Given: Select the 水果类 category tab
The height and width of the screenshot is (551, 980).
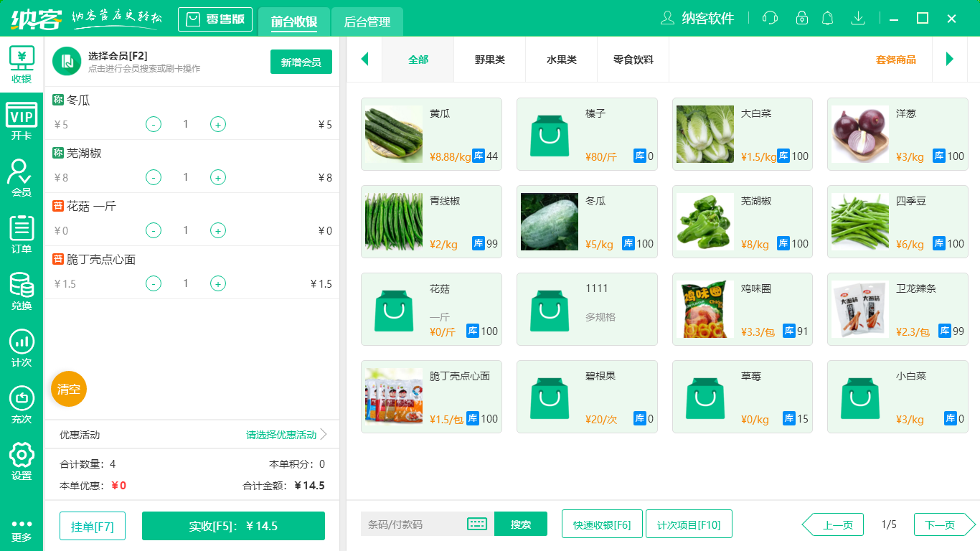Looking at the screenshot, I should coord(562,60).
